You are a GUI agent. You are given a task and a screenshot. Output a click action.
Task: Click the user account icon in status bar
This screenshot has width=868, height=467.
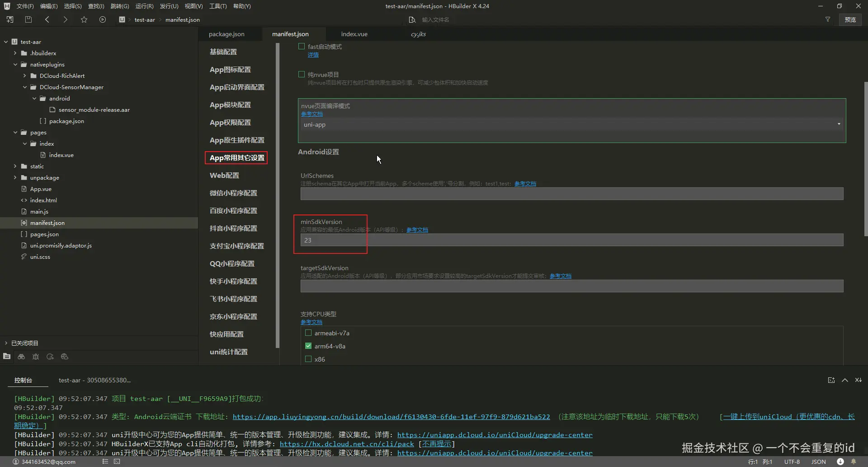[x=16, y=462]
